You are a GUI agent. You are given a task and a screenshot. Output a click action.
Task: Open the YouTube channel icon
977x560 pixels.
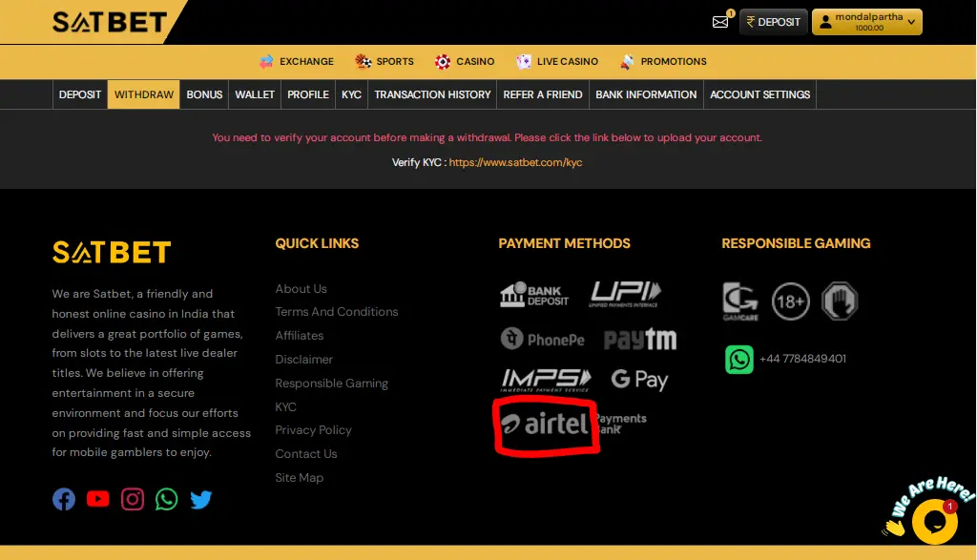98,499
